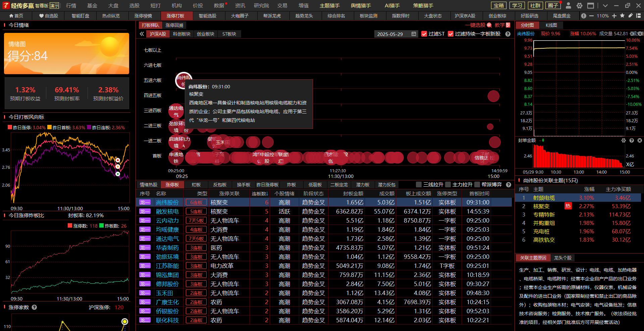The image size is (644, 331).
Task: Select the 创业板块 tab
Action: 205,34
